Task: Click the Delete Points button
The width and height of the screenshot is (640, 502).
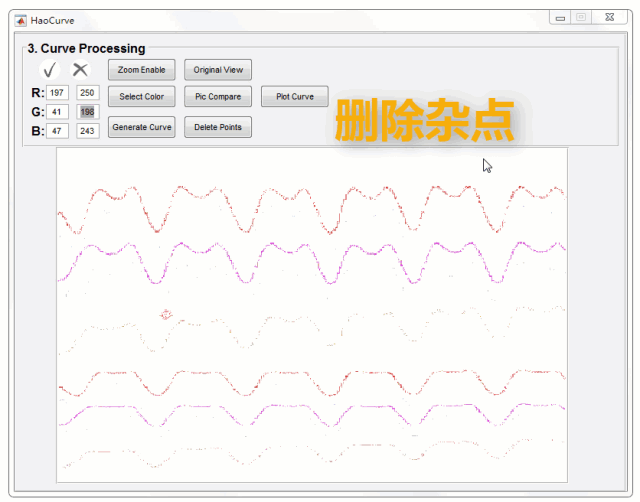Action: click(x=218, y=127)
